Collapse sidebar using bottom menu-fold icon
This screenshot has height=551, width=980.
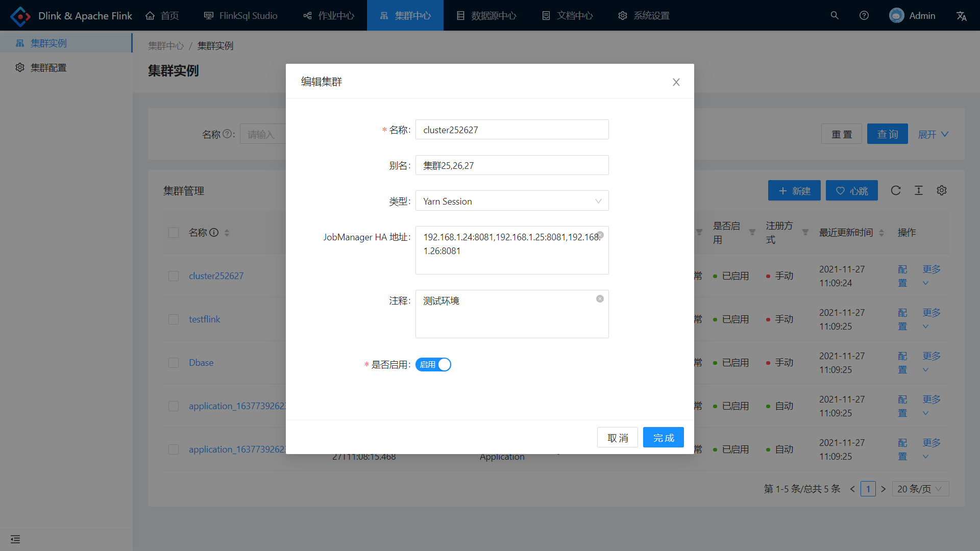point(15,539)
